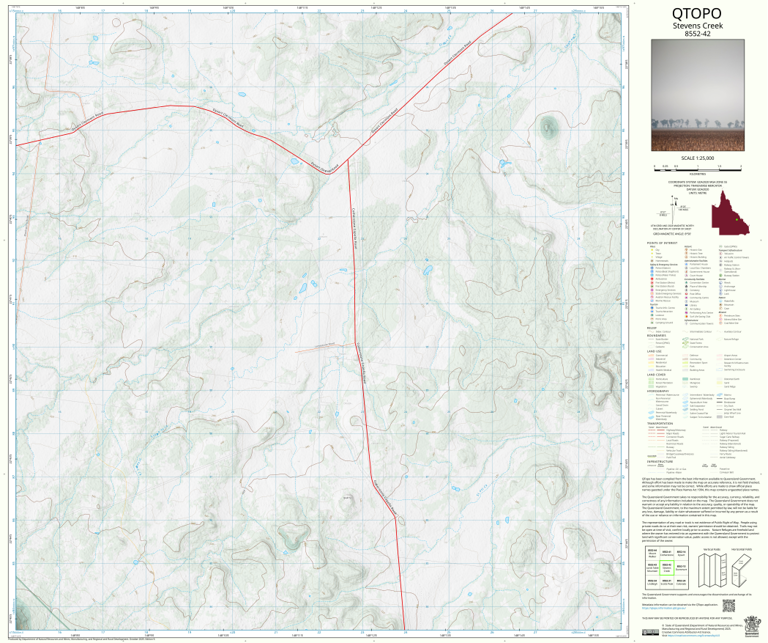Viewport: 768px width, 643px height.
Task: Click the 'LAND COVER' legend heading
Action: [x=655, y=375]
